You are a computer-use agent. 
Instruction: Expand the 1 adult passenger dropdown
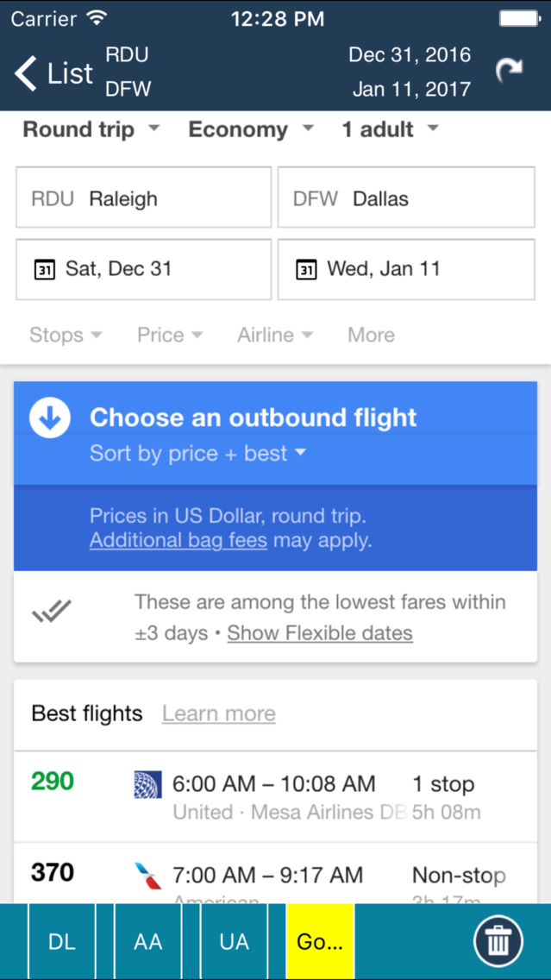coord(390,130)
